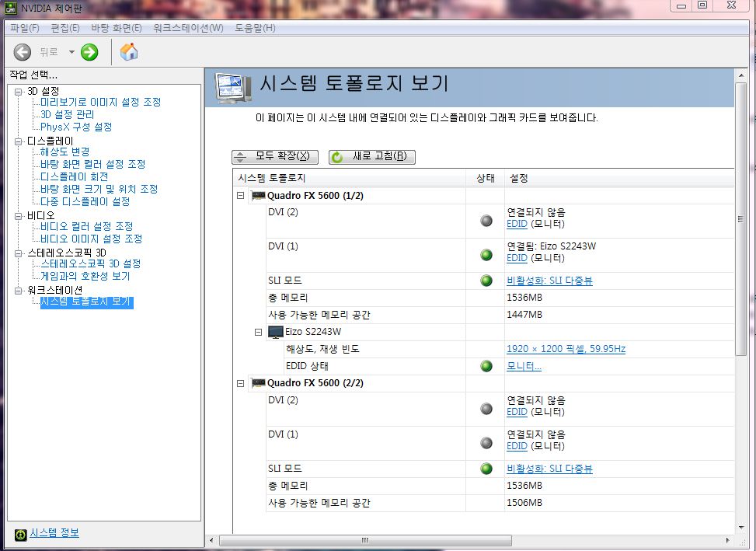Go forward with the green arrow button

coord(89,52)
